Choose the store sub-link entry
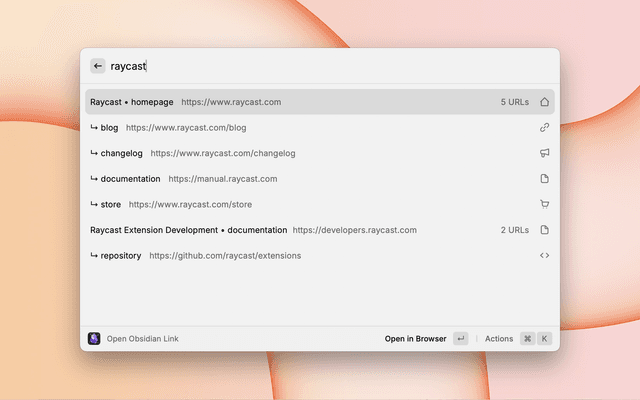The height and width of the screenshot is (400, 640). coord(175,205)
